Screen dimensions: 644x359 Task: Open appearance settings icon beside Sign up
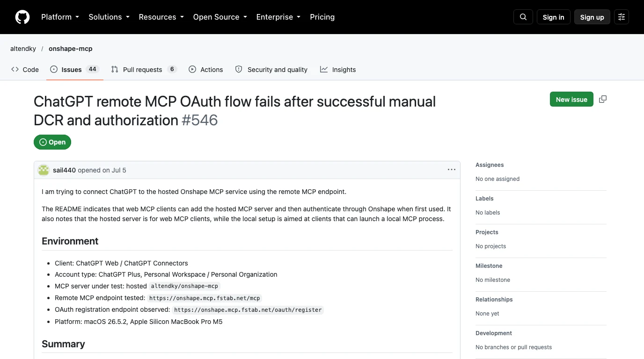click(622, 17)
